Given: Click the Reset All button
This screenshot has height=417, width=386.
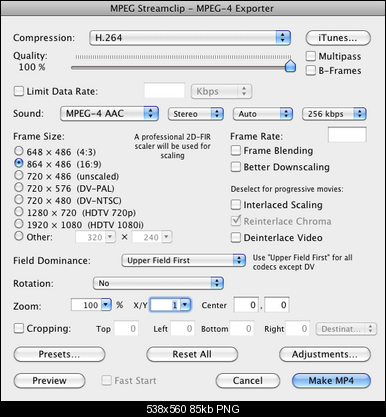Looking at the screenshot, I should (x=192, y=354).
